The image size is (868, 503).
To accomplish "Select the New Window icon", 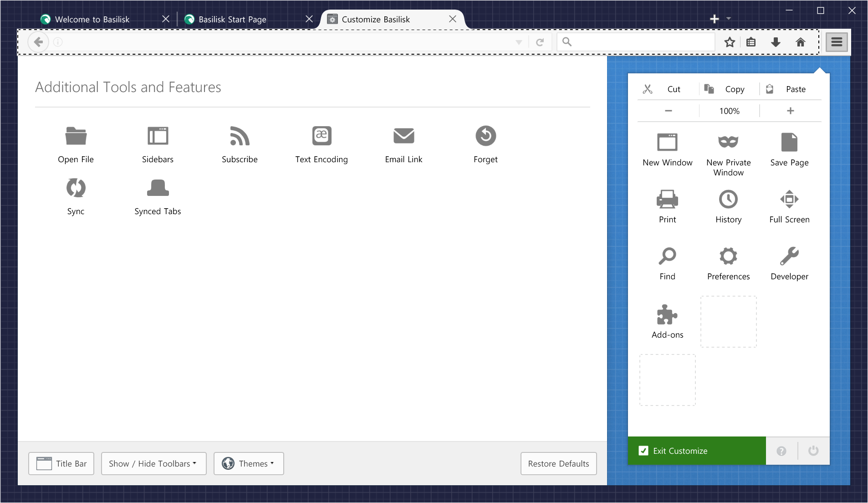I will point(667,142).
